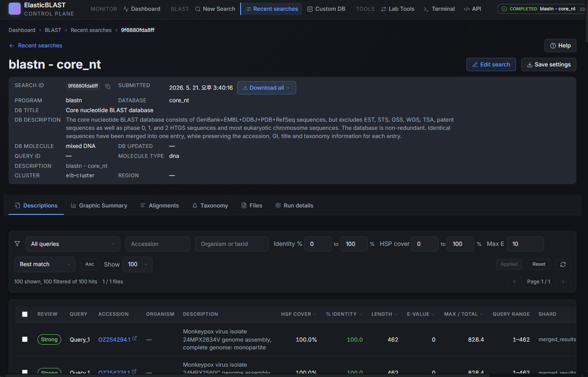Click the Organism or taxid field
The width and height of the screenshot is (588, 377).
[232, 244]
